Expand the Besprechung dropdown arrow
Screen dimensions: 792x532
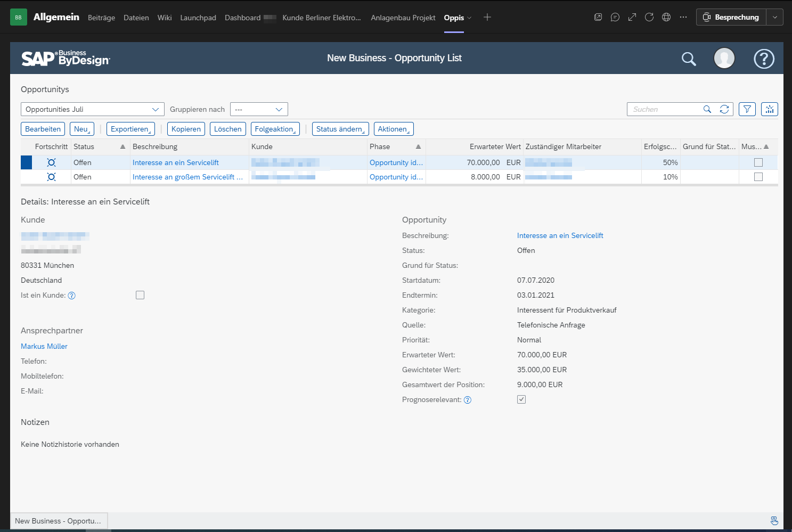coord(775,17)
